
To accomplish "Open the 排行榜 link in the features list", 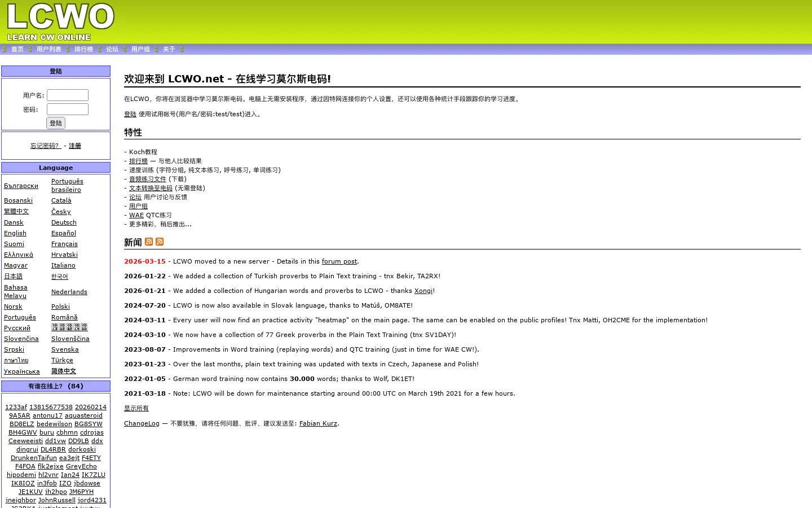I will [138, 161].
